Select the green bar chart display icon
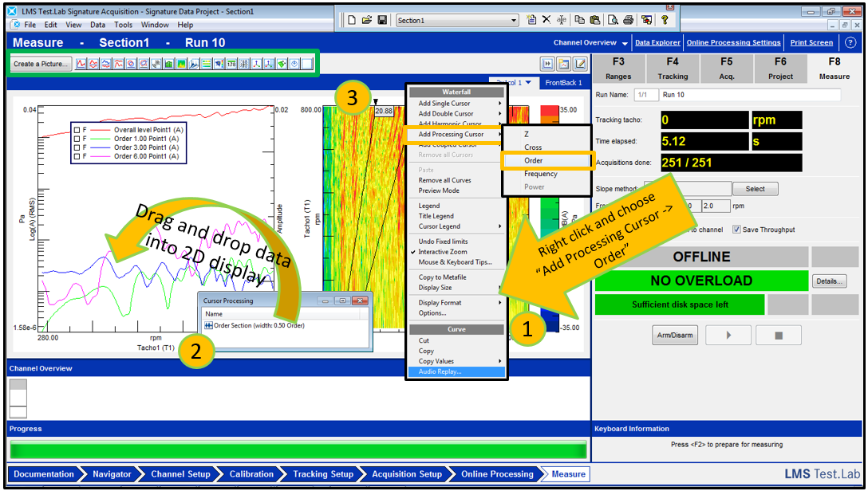 coord(169,64)
